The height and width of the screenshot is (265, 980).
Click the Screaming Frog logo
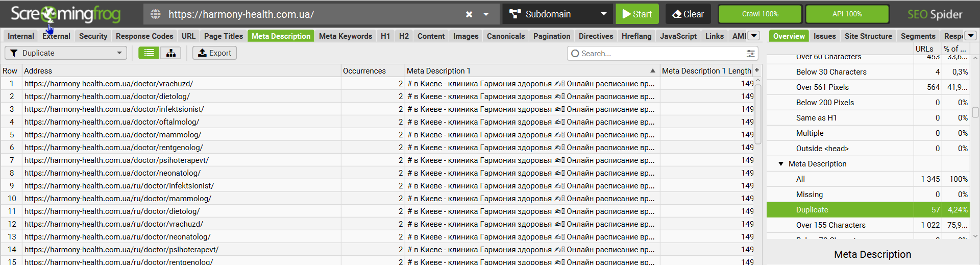pyautogui.click(x=65, y=14)
